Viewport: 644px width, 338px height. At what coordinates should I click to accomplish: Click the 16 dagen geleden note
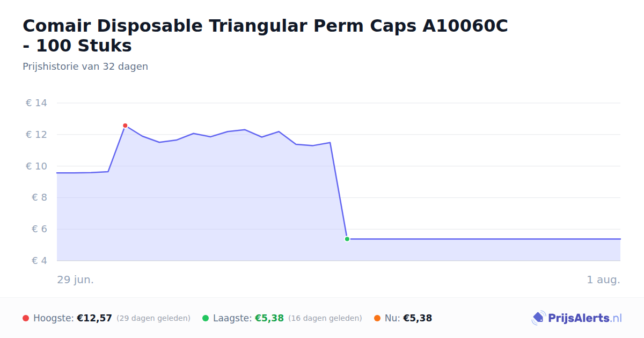click(325, 318)
